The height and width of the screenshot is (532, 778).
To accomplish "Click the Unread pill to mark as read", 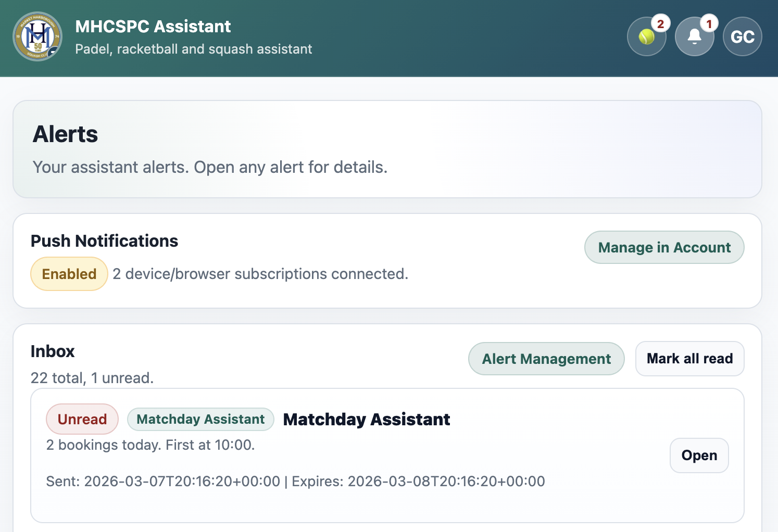I will coord(82,419).
